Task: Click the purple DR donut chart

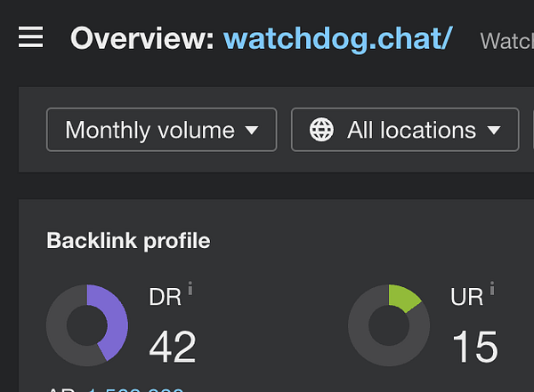Action: tap(87, 325)
